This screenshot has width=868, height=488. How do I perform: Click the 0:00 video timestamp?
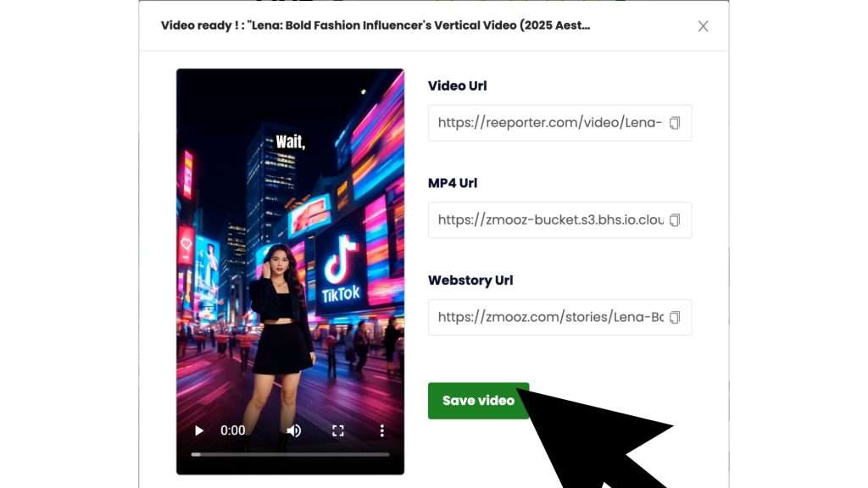click(x=232, y=430)
